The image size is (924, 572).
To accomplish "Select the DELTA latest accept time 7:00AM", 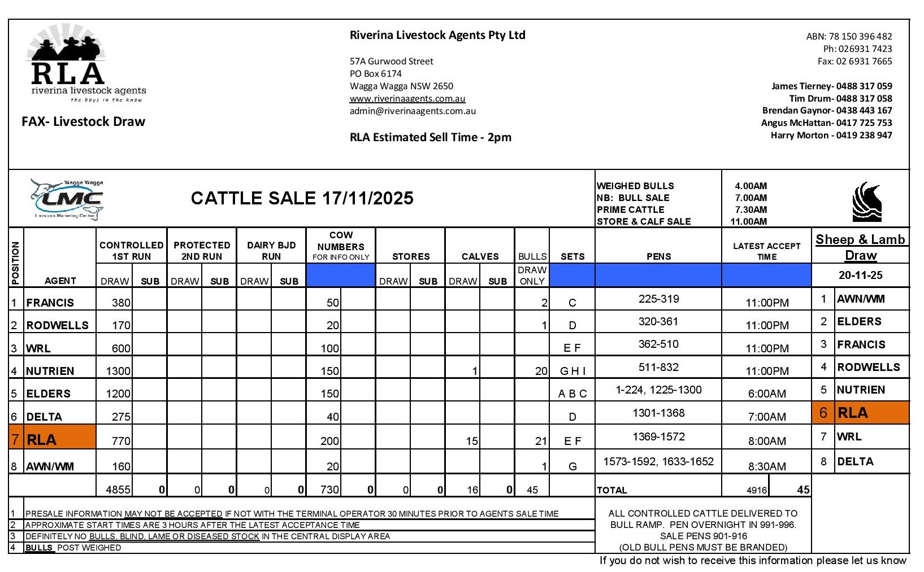I will [x=766, y=417].
